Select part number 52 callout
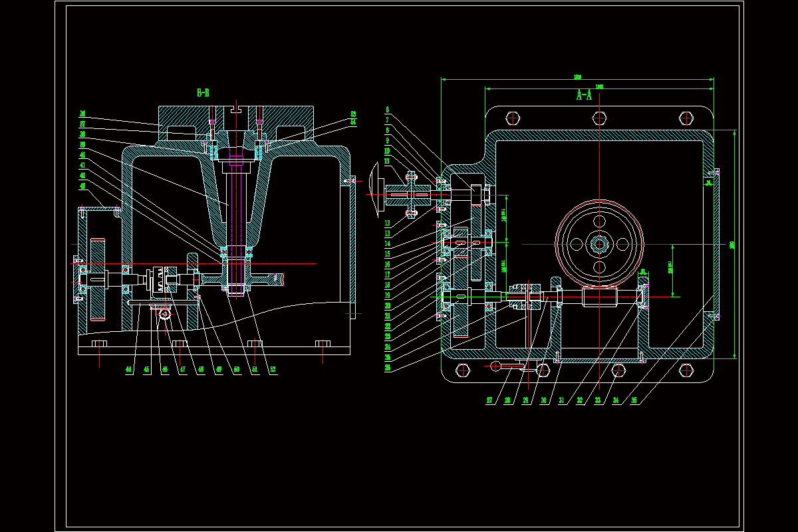 pos(271,370)
